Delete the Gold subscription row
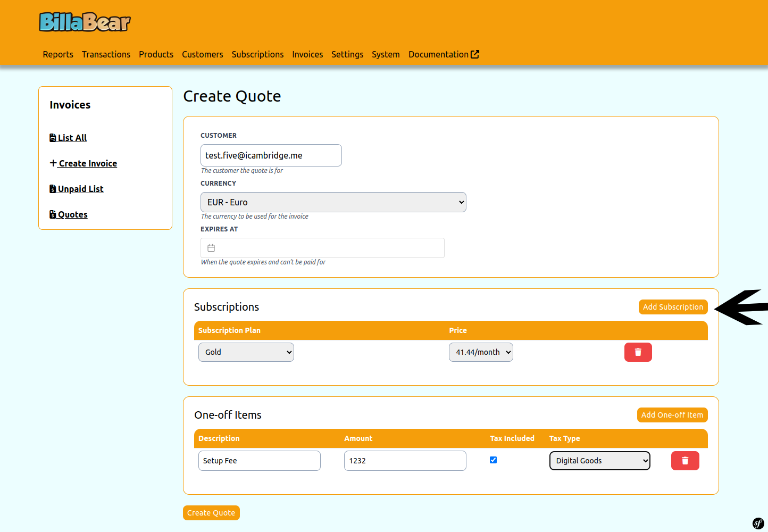Viewport: 768px width, 532px height. pyautogui.click(x=638, y=352)
